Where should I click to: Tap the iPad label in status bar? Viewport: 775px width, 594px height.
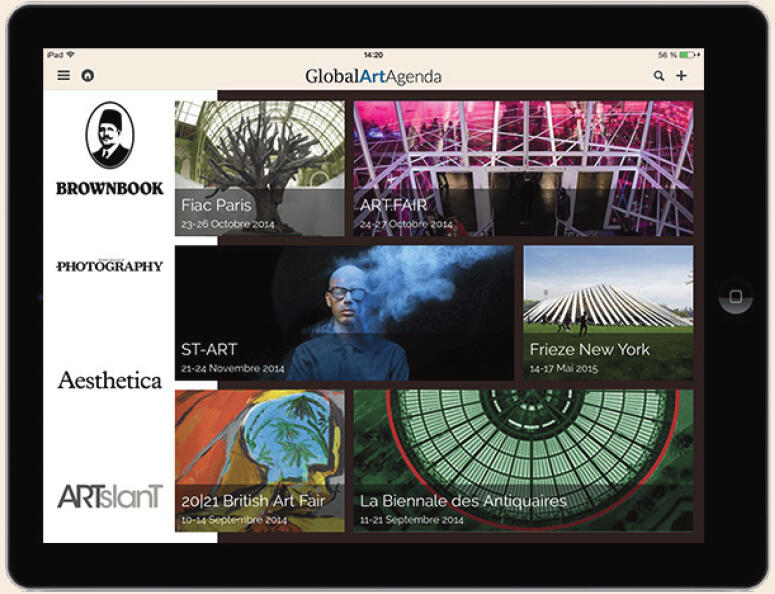(55, 55)
